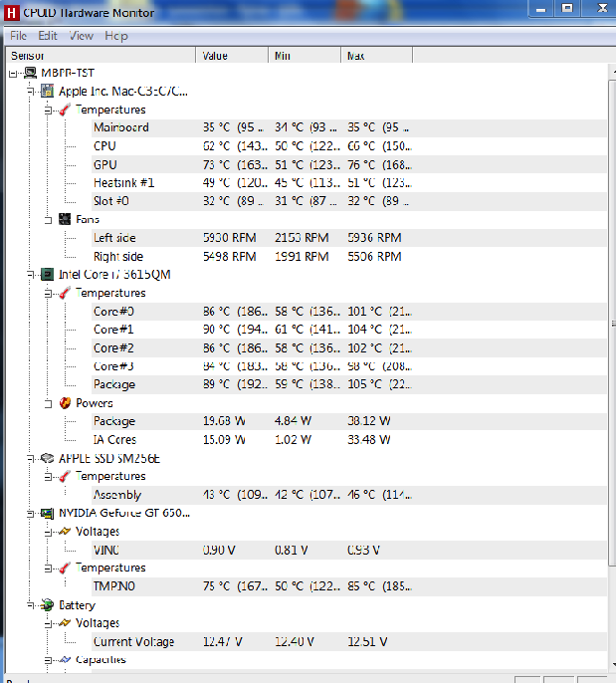Collapse the Battery tree node
The height and width of the screenshot is (683, 616).
32,605
